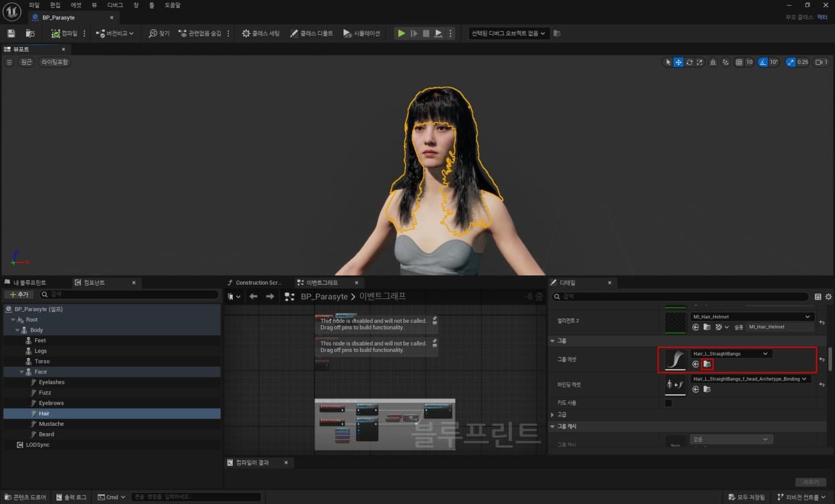This screenshot has height=504, width=835.
Task: Reset the groom asset (그룸 에셋) to default
Action: click(822, 360)
